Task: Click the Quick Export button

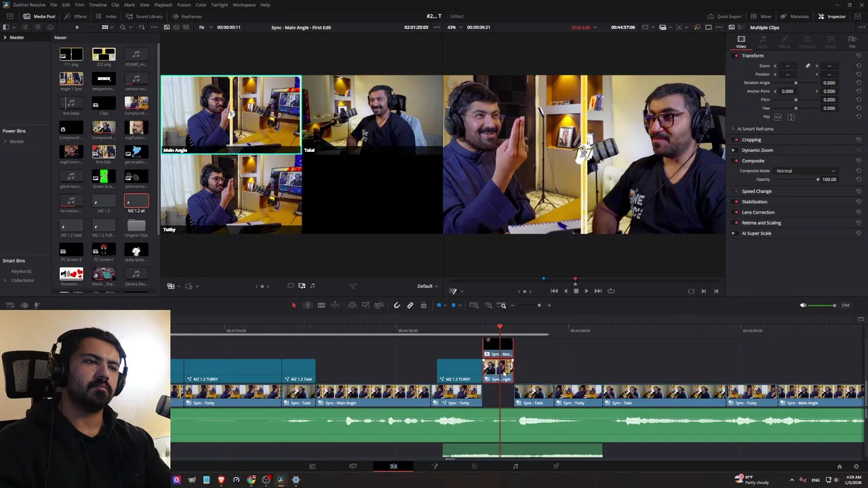Action: pos(725,16)
